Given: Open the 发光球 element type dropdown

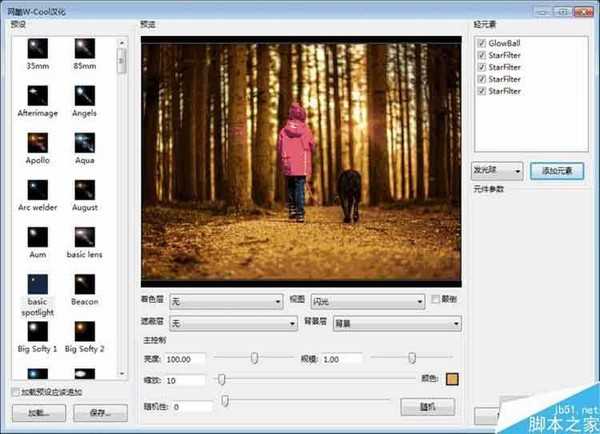Looking at the screenshot, I should point(496,170).
